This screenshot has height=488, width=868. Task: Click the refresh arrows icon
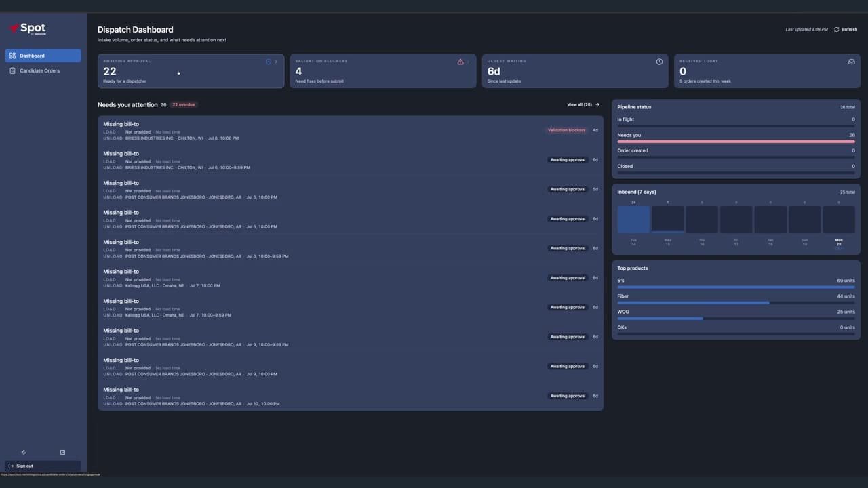coord(837,30)
